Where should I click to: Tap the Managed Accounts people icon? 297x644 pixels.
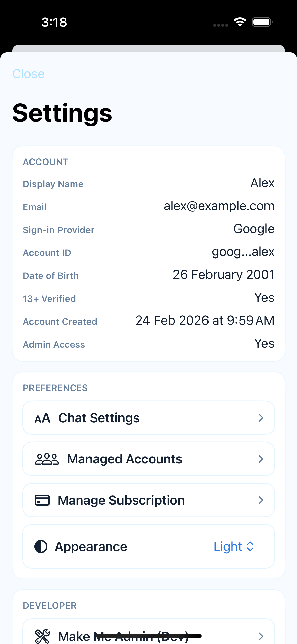47,459
